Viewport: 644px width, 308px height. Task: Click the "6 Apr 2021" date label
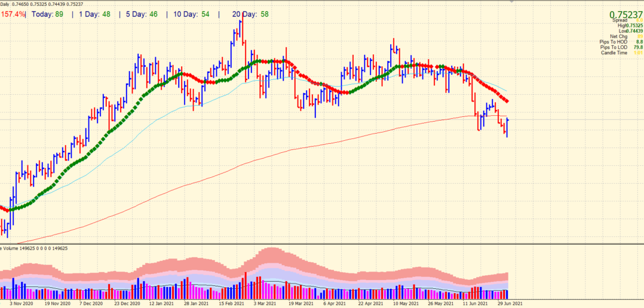335,303
